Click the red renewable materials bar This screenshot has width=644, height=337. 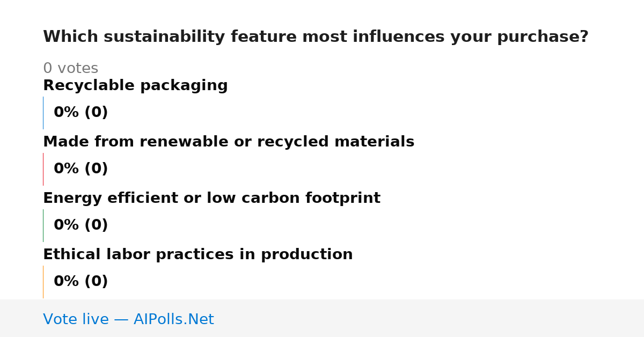tap(43, 169)
